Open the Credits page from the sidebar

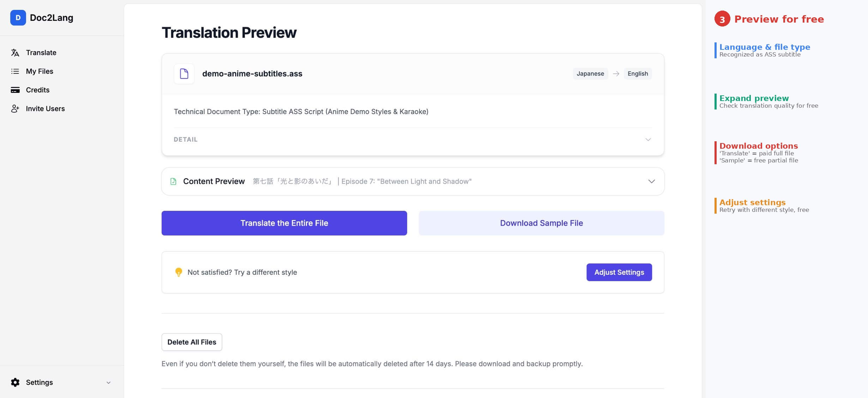click(x=37, y=90)
